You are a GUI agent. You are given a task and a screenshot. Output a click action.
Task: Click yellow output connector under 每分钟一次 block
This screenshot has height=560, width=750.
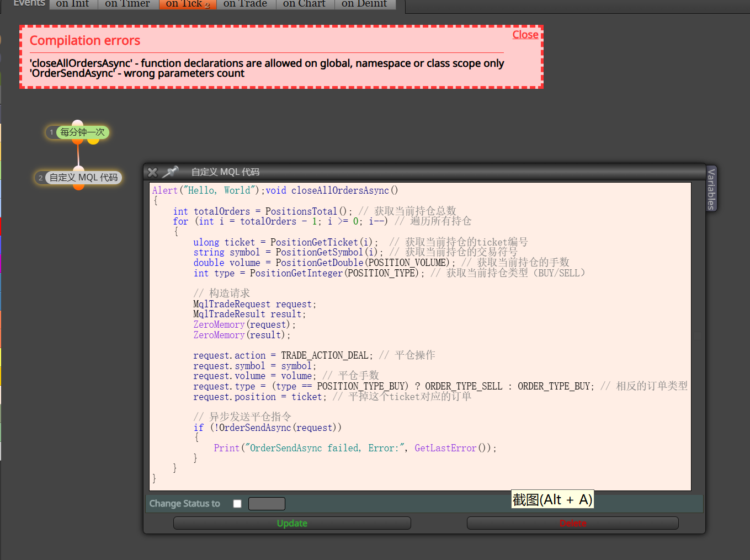[93, 141]
